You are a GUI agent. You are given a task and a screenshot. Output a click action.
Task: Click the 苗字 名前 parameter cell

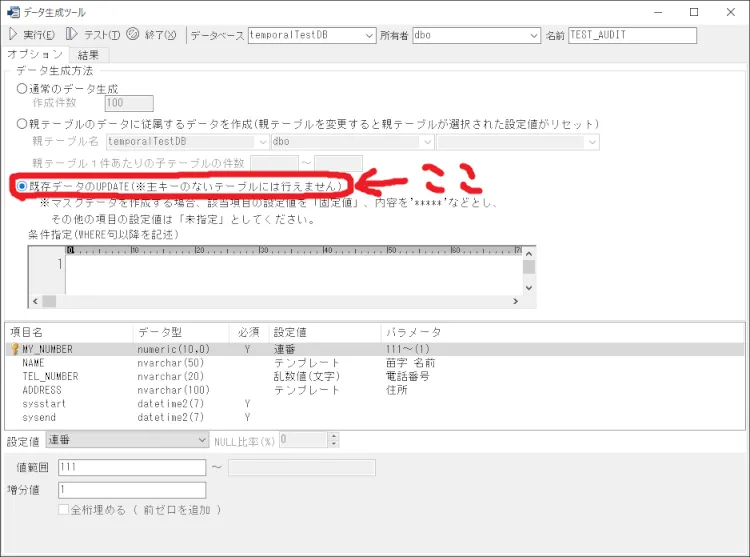tap(410, 363)
